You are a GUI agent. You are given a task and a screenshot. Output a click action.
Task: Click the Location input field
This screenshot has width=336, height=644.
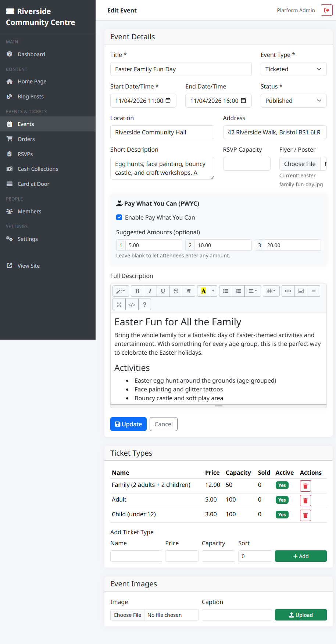click(162, 132)
